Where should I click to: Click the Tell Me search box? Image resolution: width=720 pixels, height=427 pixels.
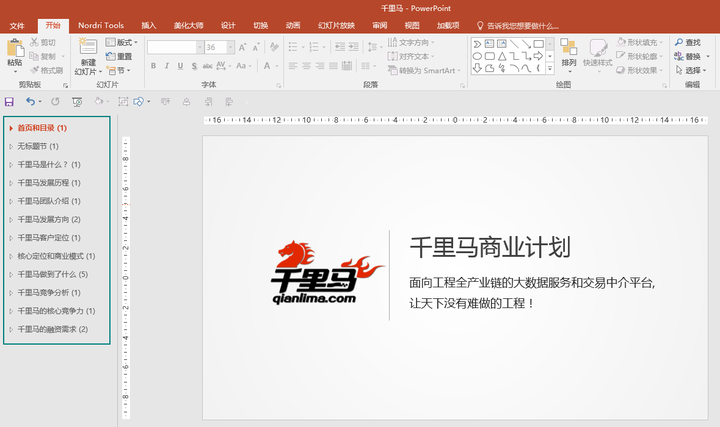click(x=518, y=25)
